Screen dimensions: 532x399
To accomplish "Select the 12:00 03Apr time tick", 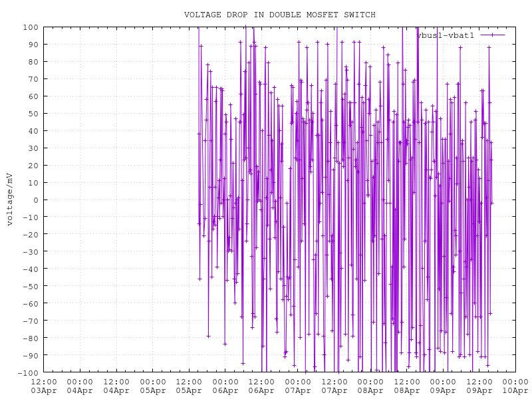I will click(43, 386).
